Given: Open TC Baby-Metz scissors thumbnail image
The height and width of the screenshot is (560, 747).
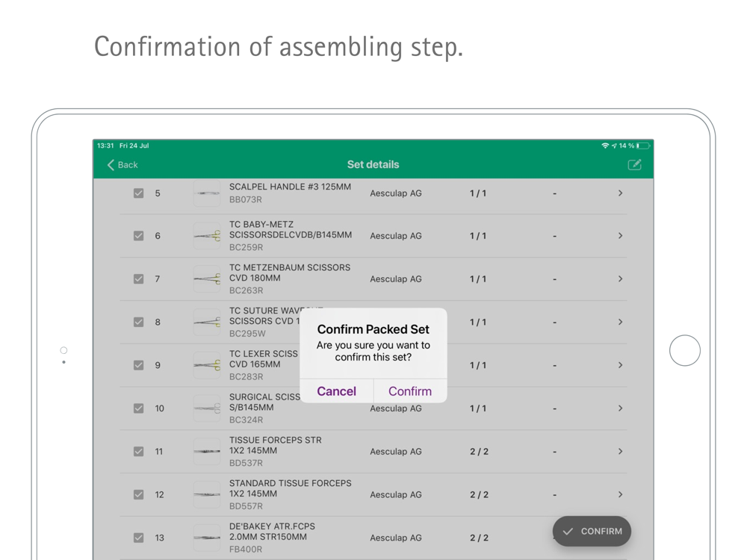Looking at the screenshot, I should coord(207,236).
